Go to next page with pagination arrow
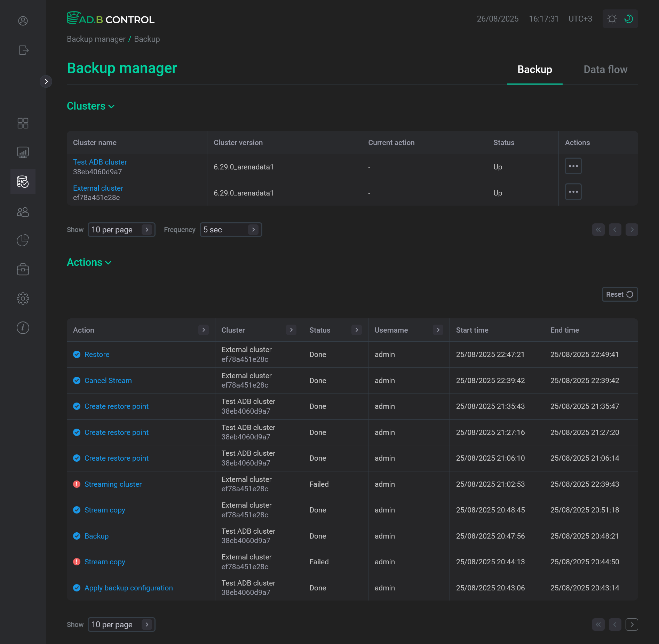The height and width of the screenshot is (644, 659). coord(632,230)
